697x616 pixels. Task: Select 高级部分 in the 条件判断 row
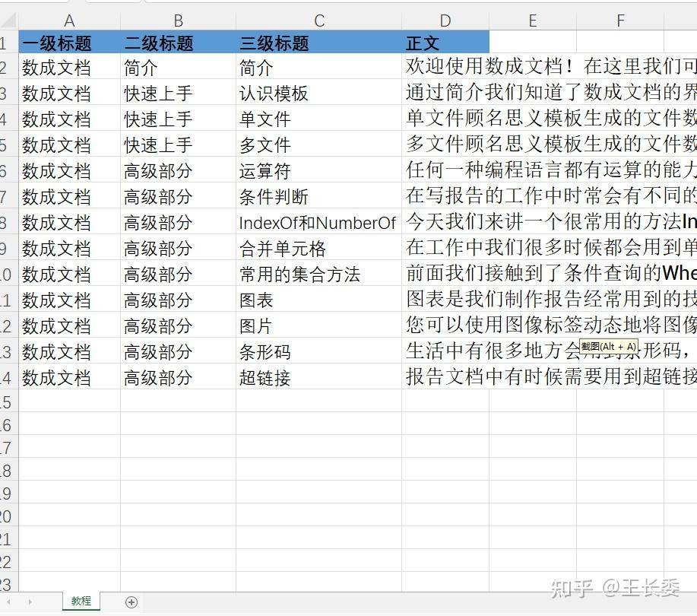pos(178,195)
